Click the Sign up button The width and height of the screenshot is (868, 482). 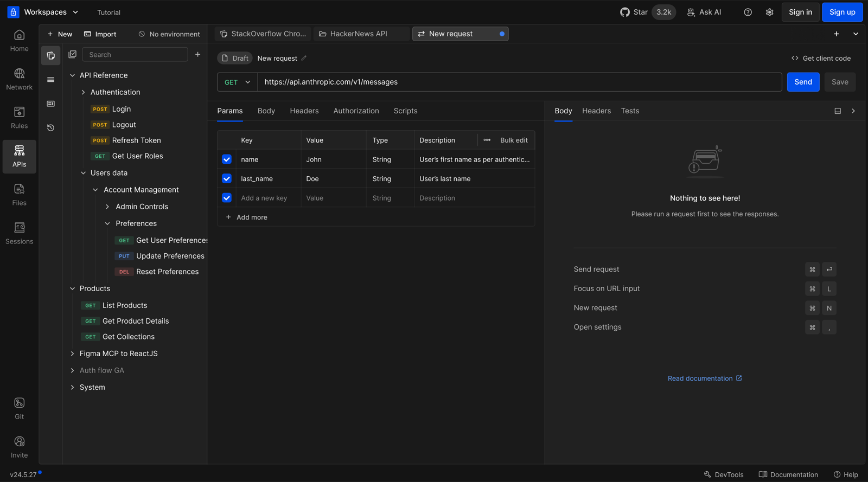pyautogui.click(x=842, y=12)
